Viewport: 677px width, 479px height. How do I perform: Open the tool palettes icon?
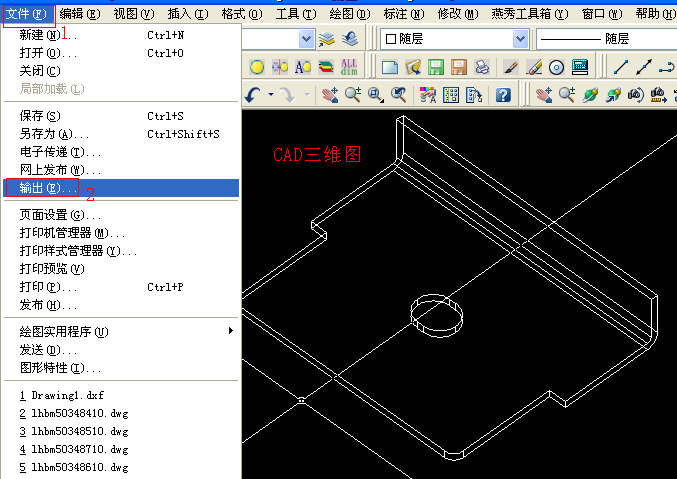[x=474, y=95]
